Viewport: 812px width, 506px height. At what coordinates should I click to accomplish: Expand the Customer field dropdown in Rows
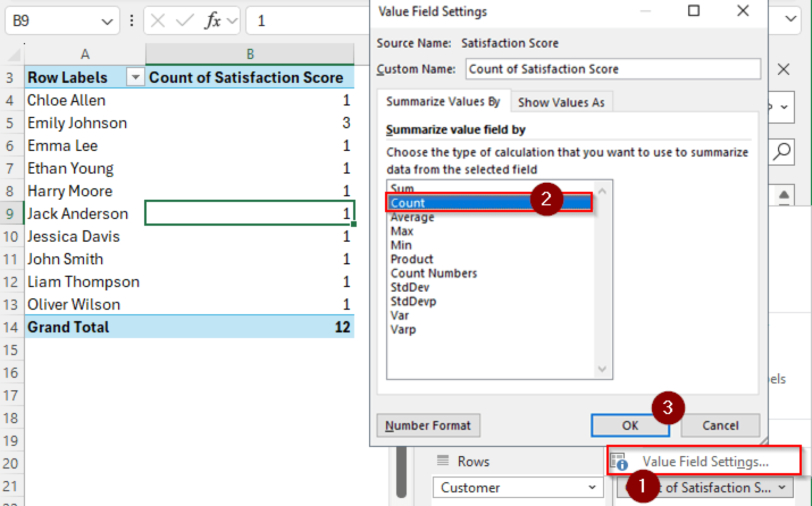[x=592, y=487]
